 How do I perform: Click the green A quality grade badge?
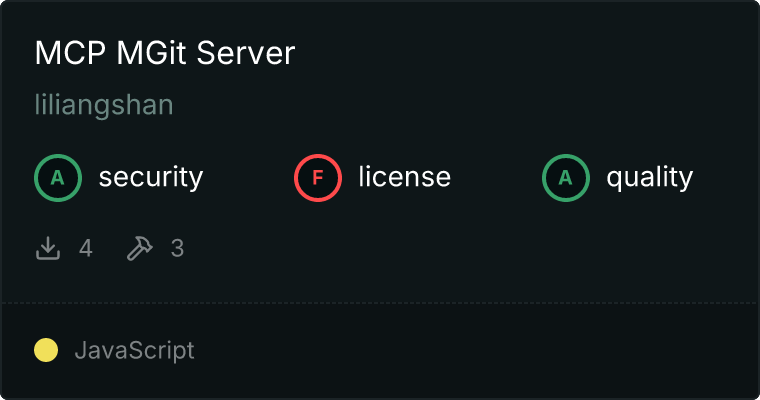tap(566, 178)
